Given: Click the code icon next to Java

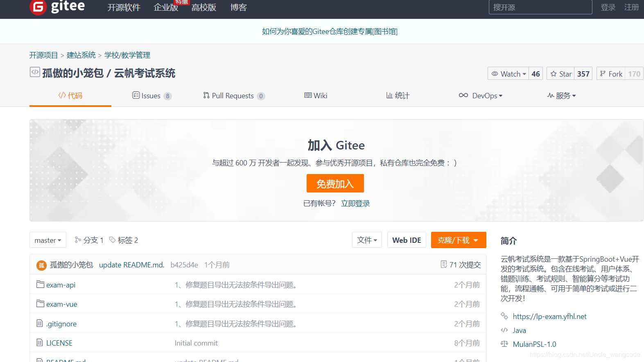Looking at the screenshot, I should [x=504, y=330].
